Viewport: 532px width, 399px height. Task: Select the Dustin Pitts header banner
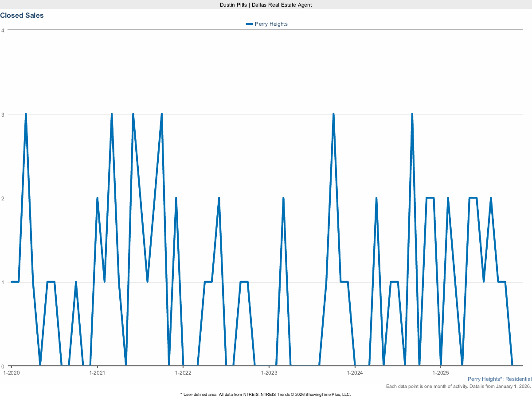tap(266, 5)
